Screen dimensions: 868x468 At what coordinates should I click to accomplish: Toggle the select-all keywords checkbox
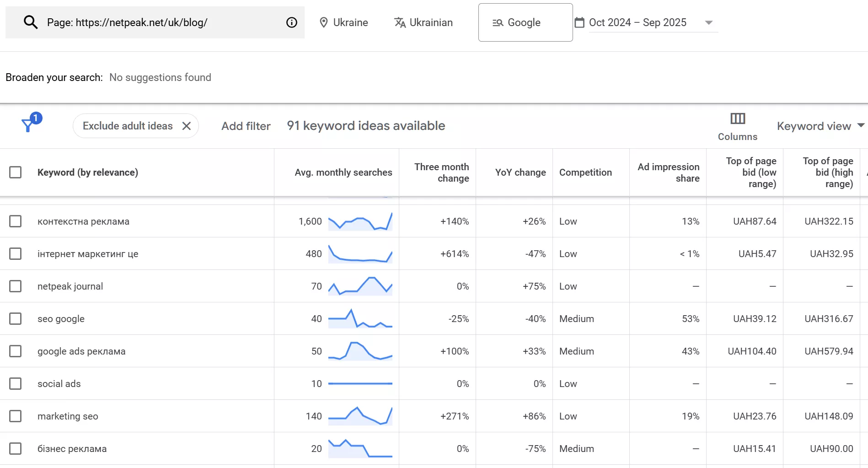pos(16,172)
